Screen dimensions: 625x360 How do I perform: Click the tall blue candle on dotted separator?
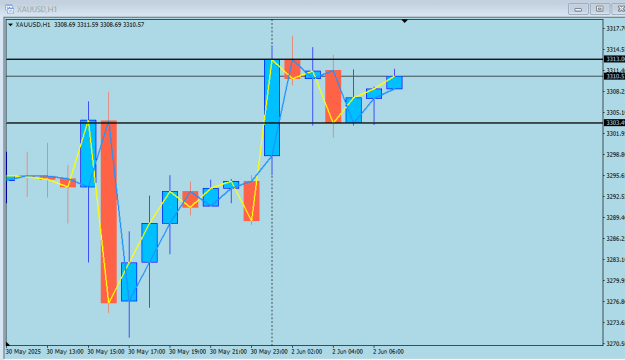click(272, 108)
